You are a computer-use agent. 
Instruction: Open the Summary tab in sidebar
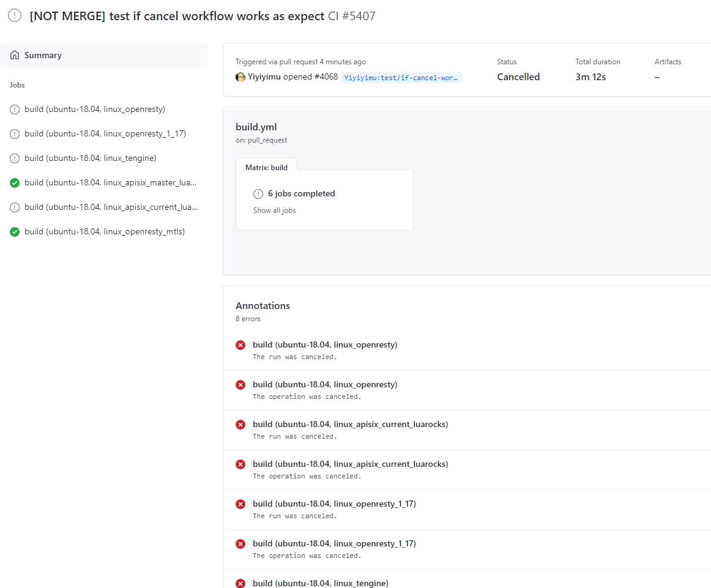104,55
